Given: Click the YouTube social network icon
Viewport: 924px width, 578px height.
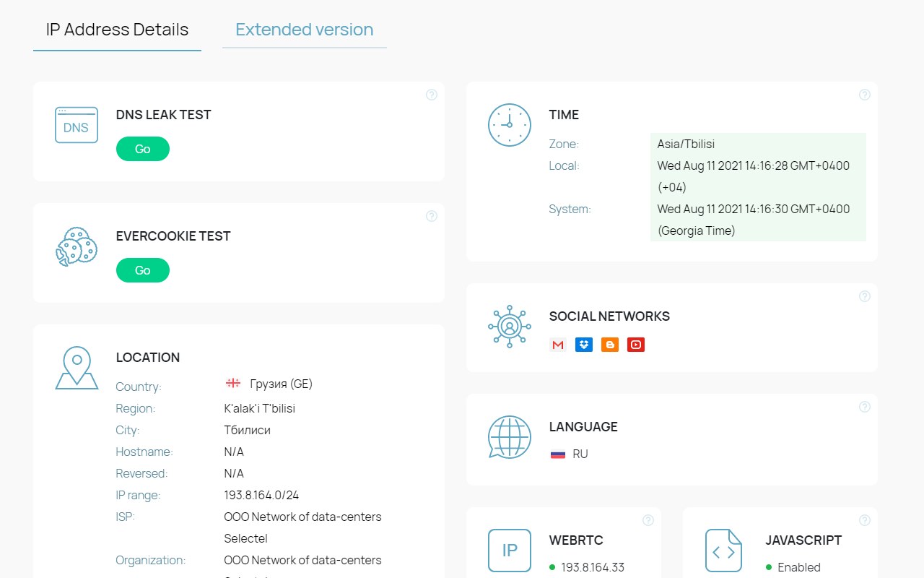Looking at the screenshot, I should click(636, 345).
